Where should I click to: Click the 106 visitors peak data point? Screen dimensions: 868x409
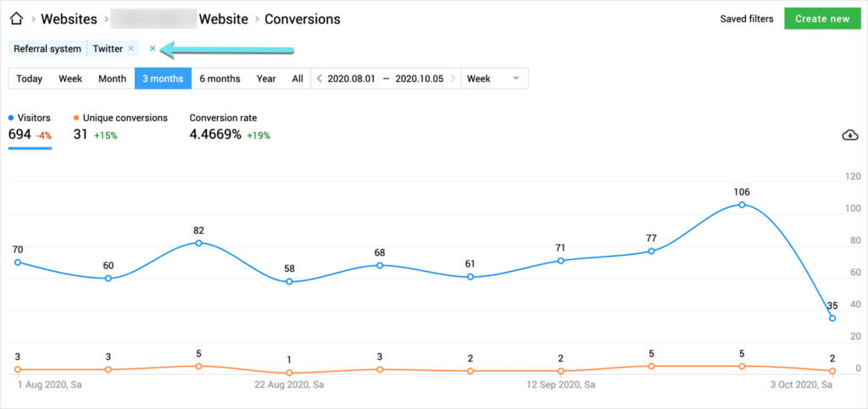pos(742,205)
